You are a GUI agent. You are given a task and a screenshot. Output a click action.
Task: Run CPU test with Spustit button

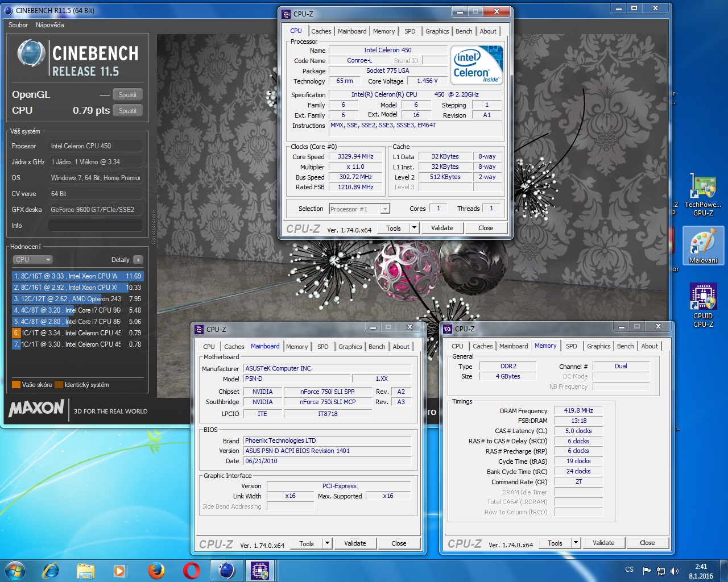coord(127,111)
